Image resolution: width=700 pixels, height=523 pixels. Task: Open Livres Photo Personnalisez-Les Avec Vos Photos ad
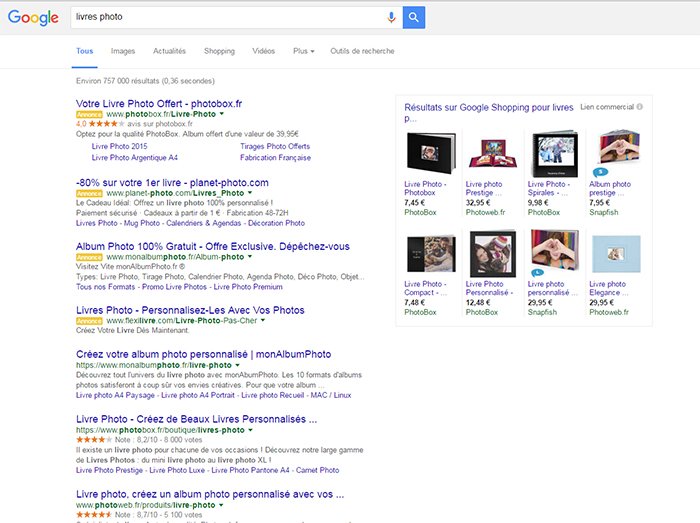pos(190,310)
